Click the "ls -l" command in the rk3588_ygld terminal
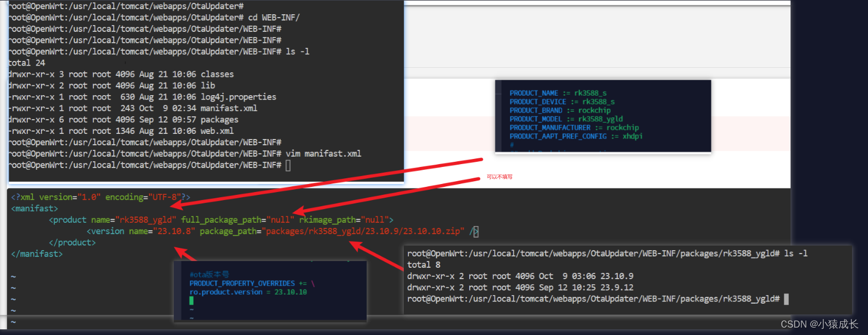Viewport: 868px width, 335px height. 796,254
